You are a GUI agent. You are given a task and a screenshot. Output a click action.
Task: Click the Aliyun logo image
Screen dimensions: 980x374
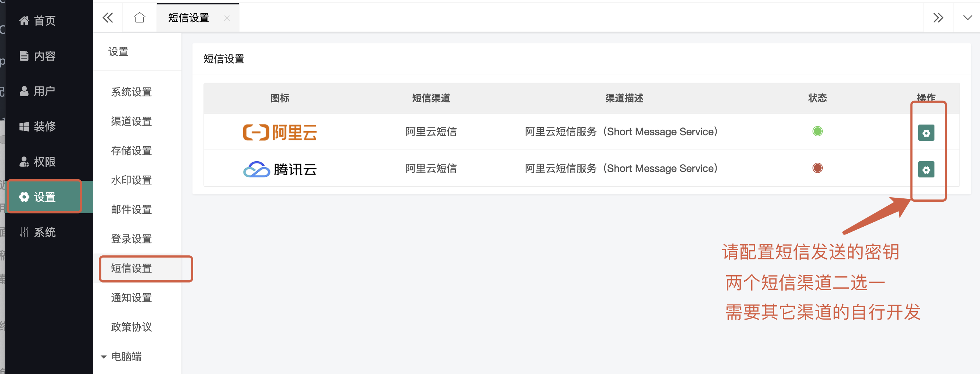(x=280, y=132)
